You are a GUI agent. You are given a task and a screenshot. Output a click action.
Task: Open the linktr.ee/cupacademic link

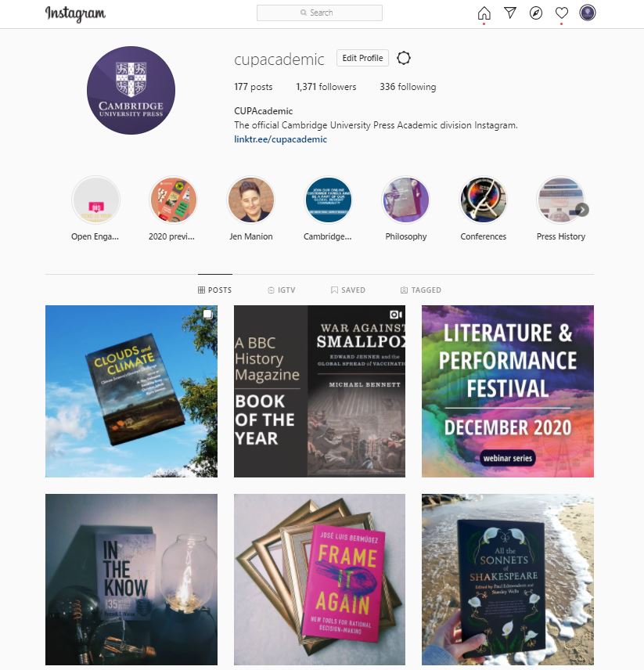point(281,139)
